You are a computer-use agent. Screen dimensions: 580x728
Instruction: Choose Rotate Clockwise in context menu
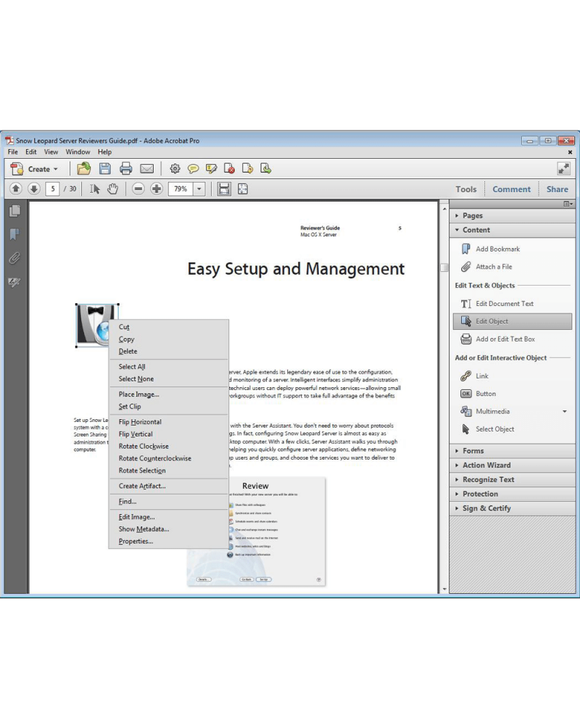click(x=169, y=446)
